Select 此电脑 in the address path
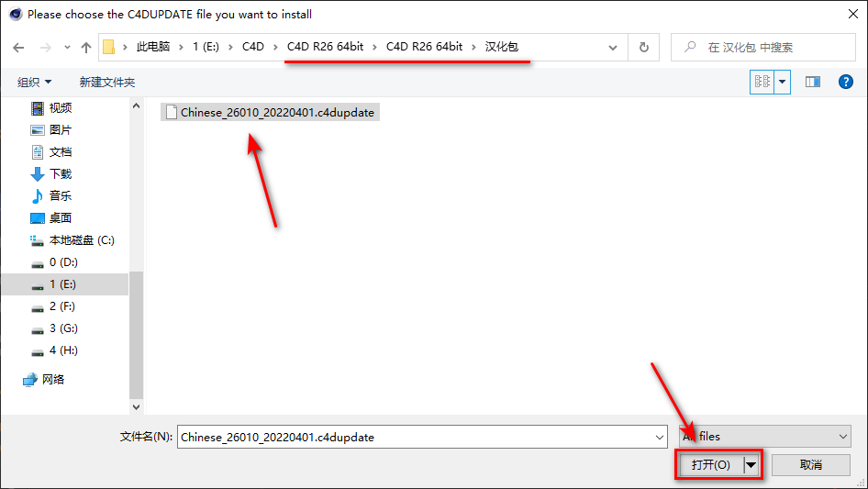 (x=153, y=47)
